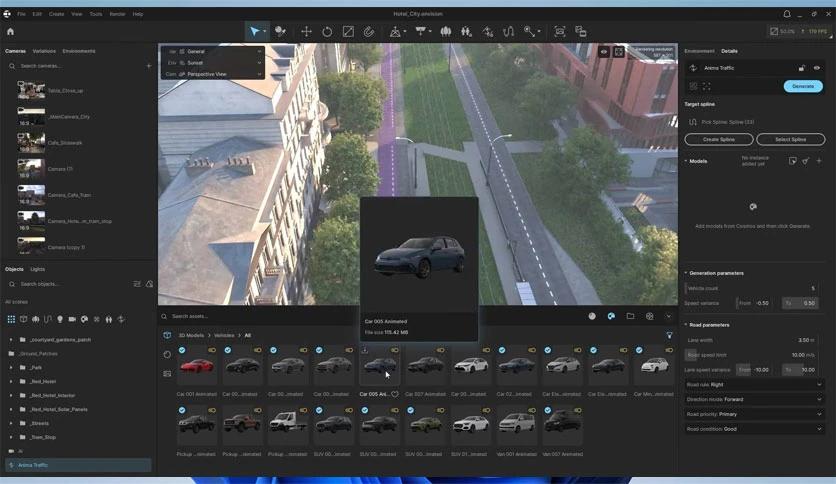Click the add camera plus icon
This screenshot has height=484, width=836.
click(x=149, y=66)
